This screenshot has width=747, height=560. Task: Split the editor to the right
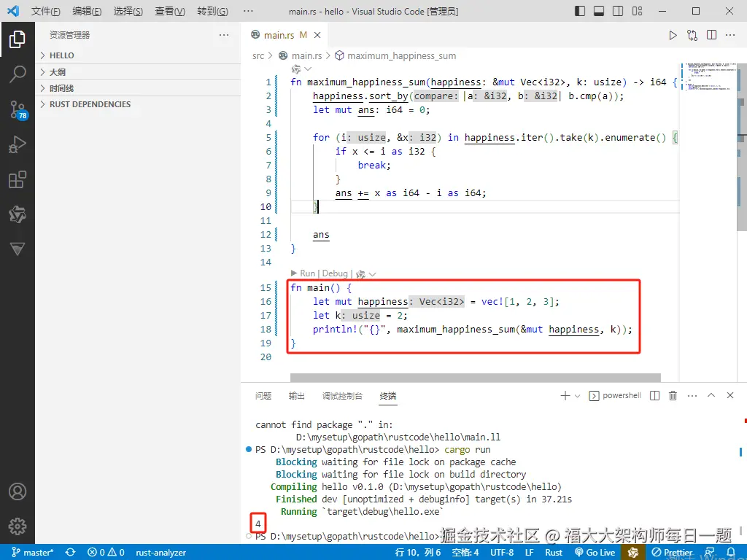click(712, 35)
